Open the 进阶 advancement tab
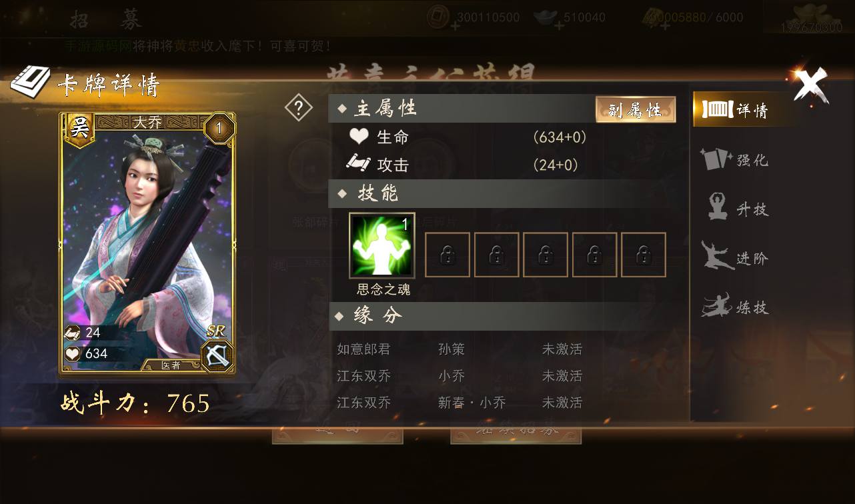This screenshot has width=855, height=504. click(x=735, y=258)
